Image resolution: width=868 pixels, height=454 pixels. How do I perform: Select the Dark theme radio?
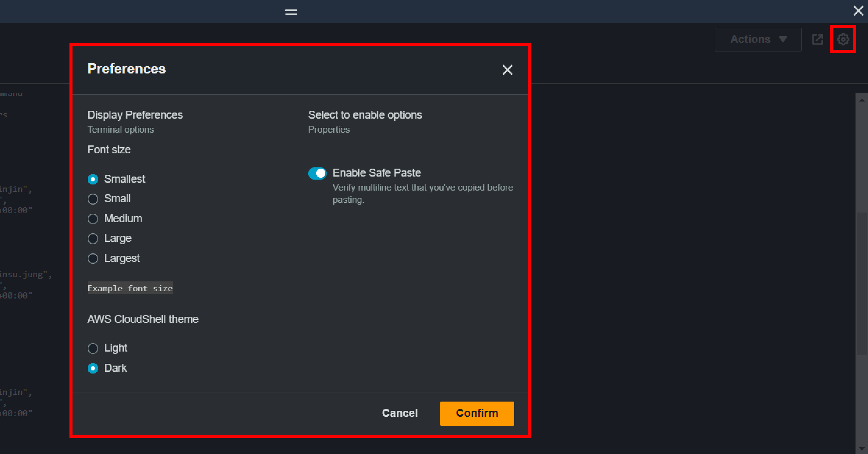[93, 368]
